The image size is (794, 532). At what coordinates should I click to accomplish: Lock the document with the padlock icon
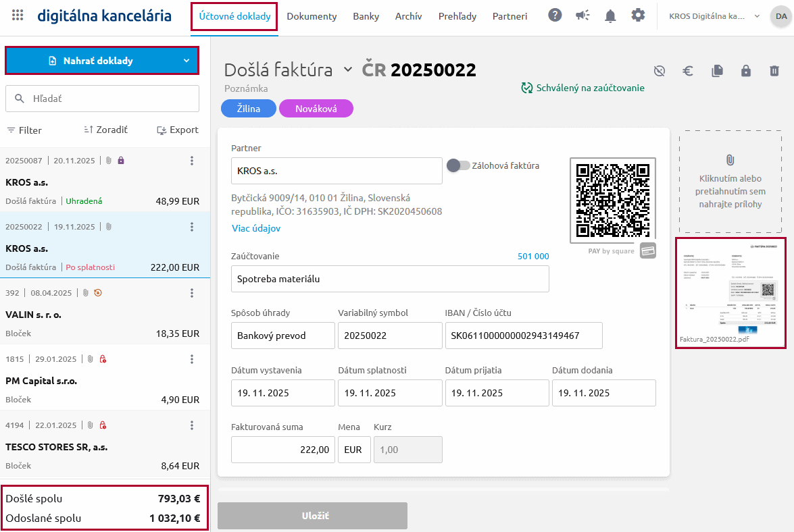746,71
